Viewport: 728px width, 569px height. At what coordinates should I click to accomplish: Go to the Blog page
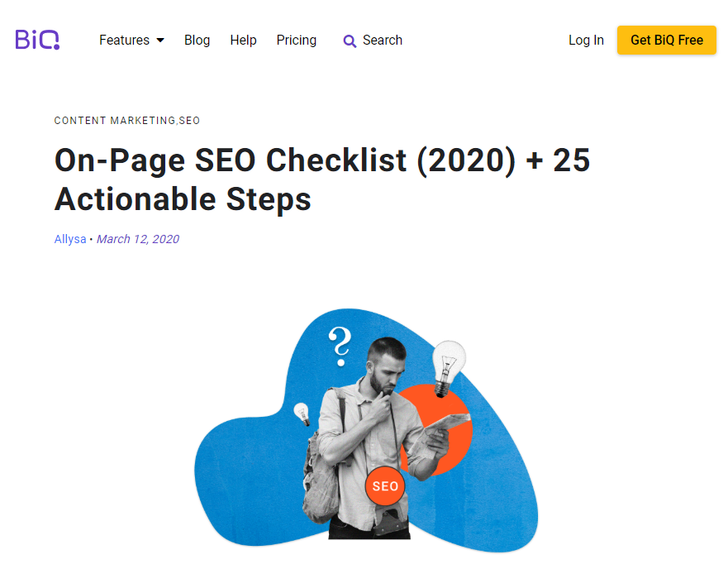tap(197, 40)
